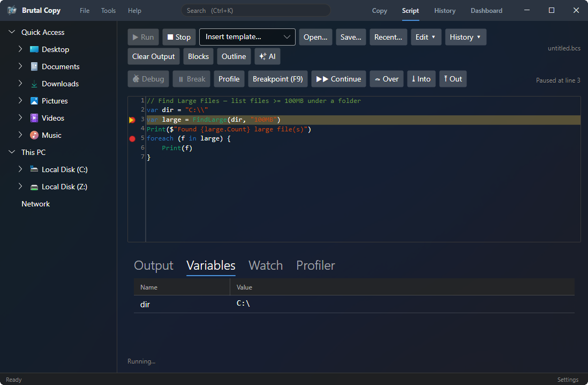Collapse the Quick Access section
Viewport: 588px width, 385px height.
(x=12, y=32)
